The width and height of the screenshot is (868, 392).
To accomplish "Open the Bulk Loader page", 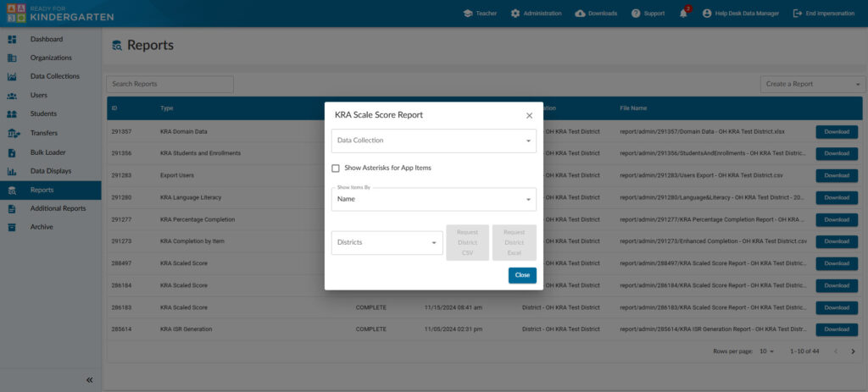I will (50, 152).
